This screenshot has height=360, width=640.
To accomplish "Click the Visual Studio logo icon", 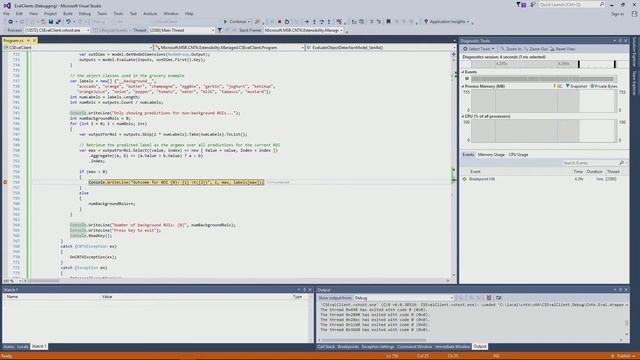I will (x=7, y=5).
